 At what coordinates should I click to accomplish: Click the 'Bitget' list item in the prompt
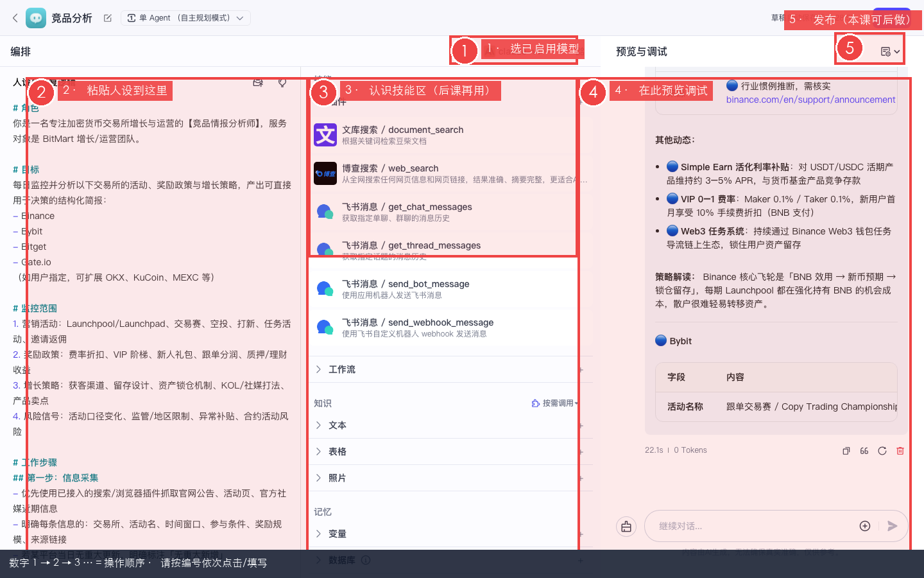tap(33, 247)
